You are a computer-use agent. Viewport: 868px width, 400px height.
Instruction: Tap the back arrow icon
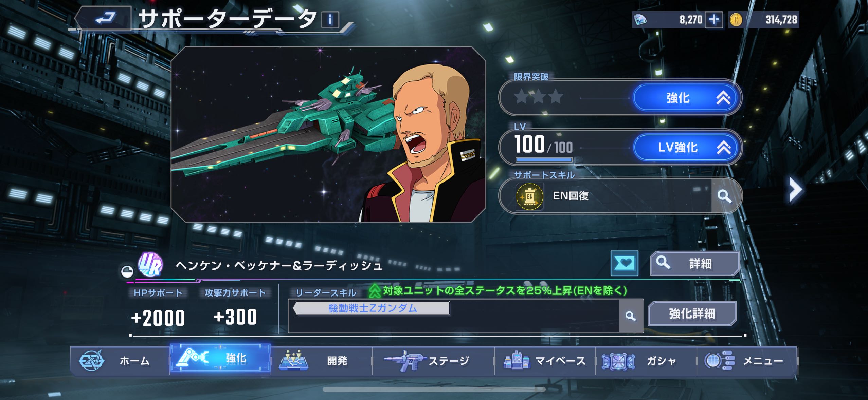[104, 18]
